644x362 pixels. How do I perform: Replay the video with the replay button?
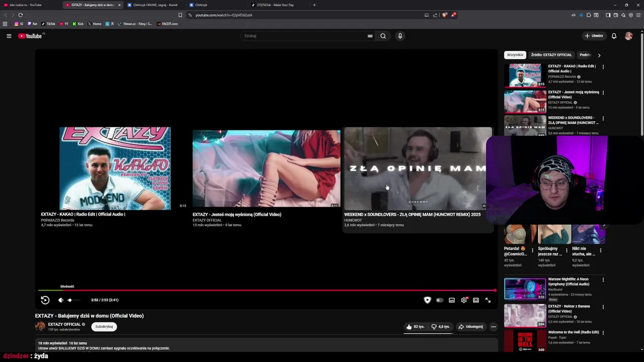point(45,300)
